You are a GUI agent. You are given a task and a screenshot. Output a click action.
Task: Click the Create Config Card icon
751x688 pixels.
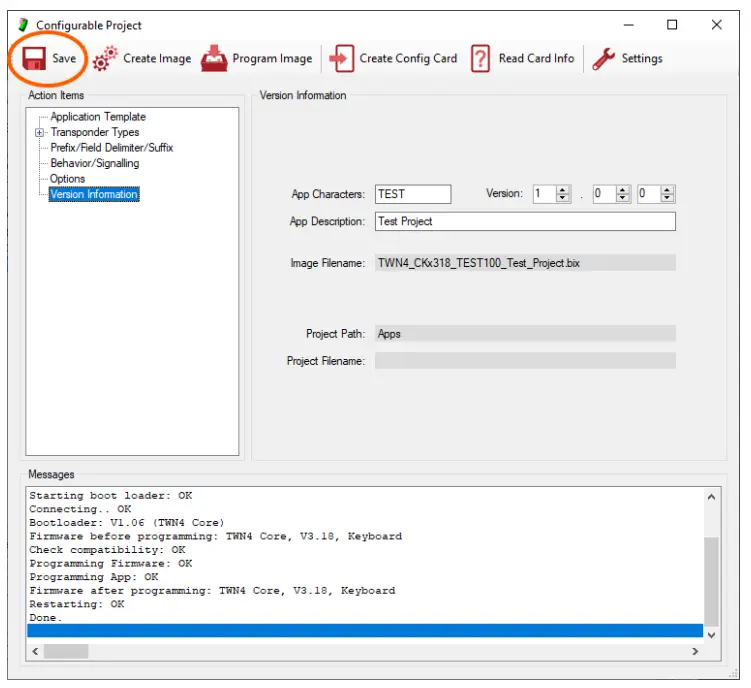point(342,59)
